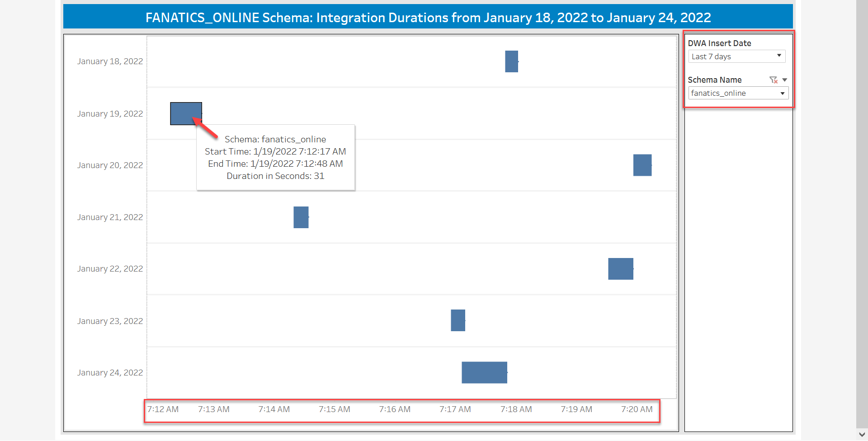Click the page scroll down arrow
This screenshot has width=868, height=441.
click(x=862, y=435)
